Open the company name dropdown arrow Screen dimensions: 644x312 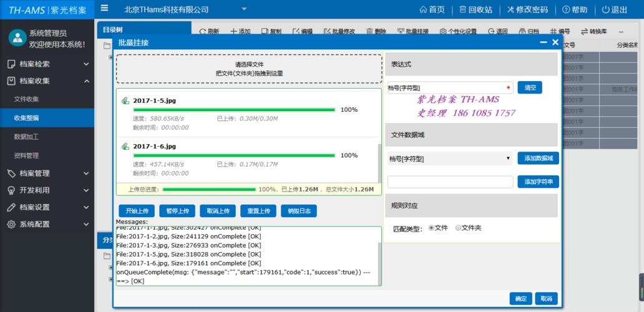coord(244,9)
